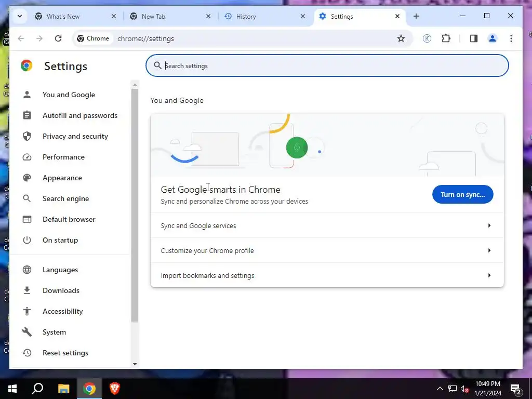
Task: Open File Explorer from taskbar
Action: click(x=63, y=389)
